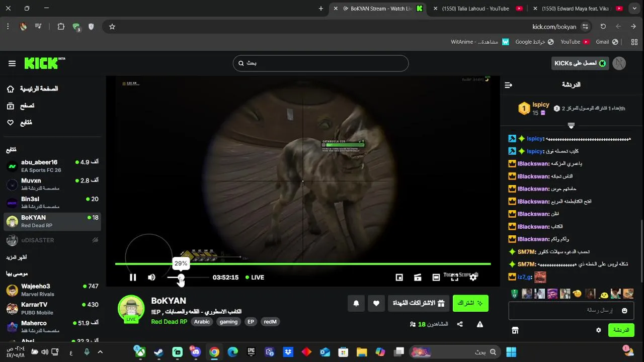
Task: Click the gaming tag
Action: pyautogui.click(x=228, y=322)
